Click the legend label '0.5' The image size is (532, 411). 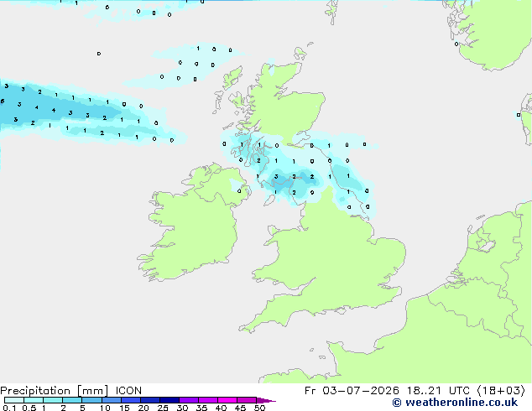(29, 408)
